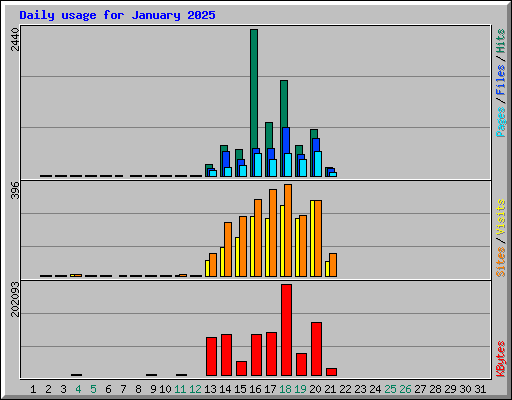
Task: Click the blue 'Files' legend label
Action: (500, 80)
